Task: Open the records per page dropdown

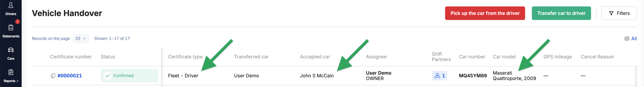Action: tap(80, 38)
